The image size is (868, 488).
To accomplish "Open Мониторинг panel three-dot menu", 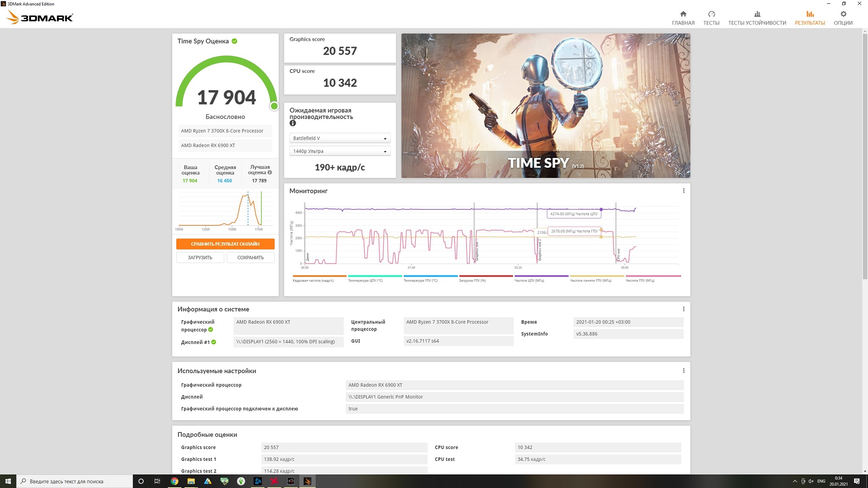I will coord(683,191).
